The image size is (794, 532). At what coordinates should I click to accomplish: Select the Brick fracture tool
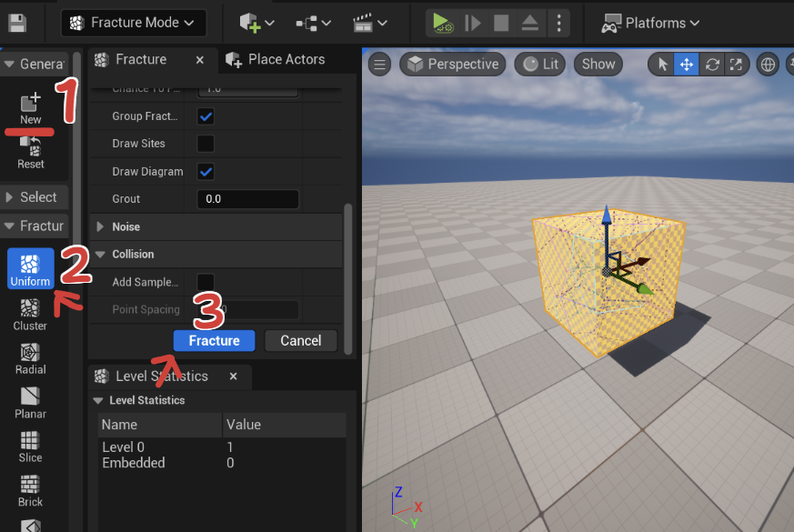(30, 491)
